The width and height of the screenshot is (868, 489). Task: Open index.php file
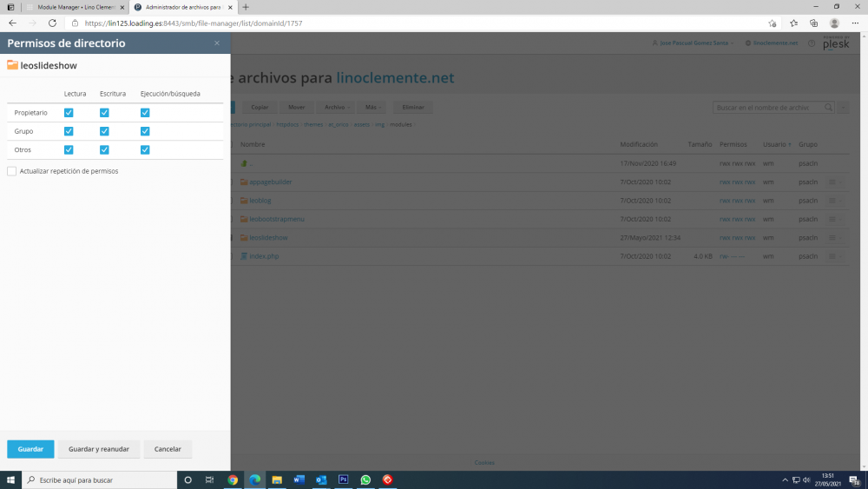tap(264, 256)
